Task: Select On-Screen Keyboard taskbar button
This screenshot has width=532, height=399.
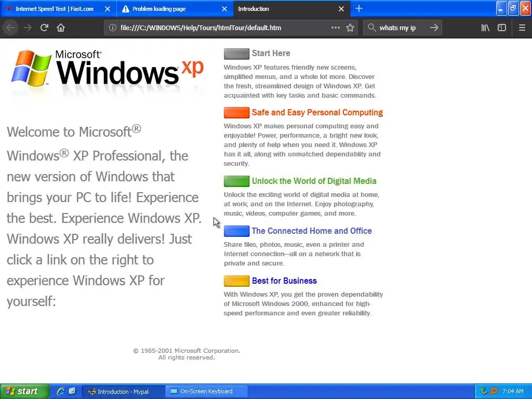Action: (x=206, y=392)
